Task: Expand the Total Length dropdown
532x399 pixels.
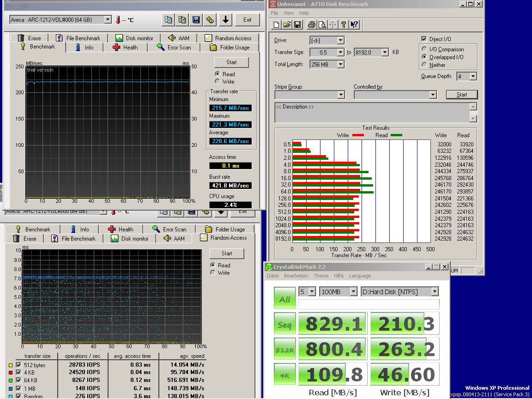Action: pyautogui.click(x=340, y=65)
